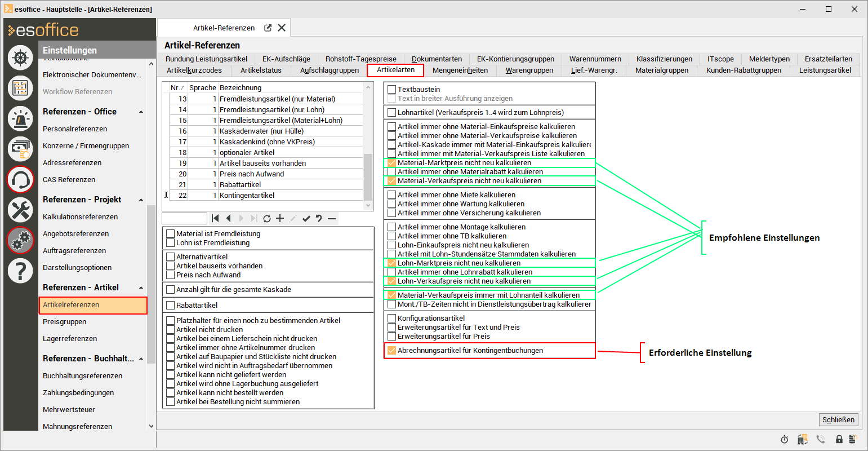The width and height of the screenshot is (868, 451).
Task: Click the search field below the list
Action: tap(185, 218)
